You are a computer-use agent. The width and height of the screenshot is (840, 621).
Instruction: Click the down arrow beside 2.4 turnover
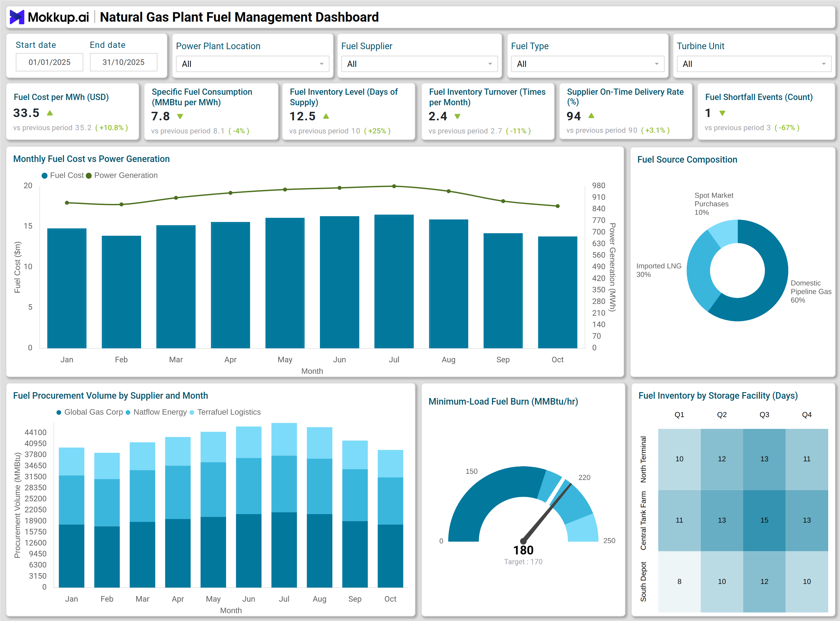click(x=457, y=116)
